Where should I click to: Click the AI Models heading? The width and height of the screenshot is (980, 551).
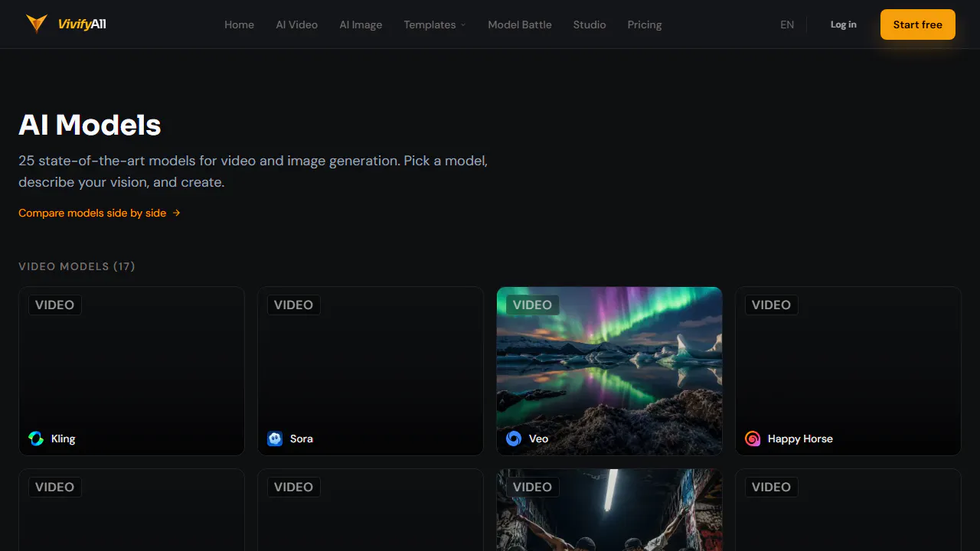click(90, 125)
